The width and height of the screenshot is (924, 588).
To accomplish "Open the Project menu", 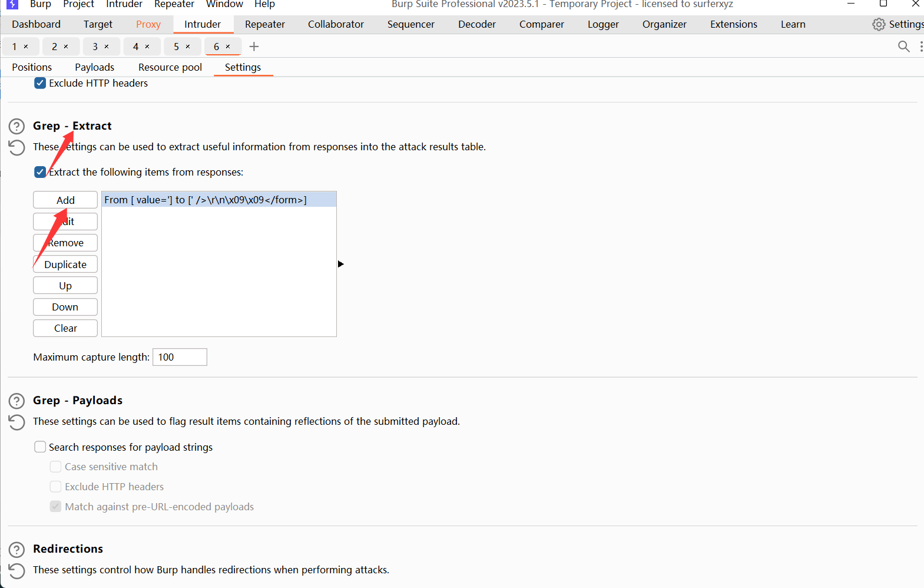I will point(78,4).
